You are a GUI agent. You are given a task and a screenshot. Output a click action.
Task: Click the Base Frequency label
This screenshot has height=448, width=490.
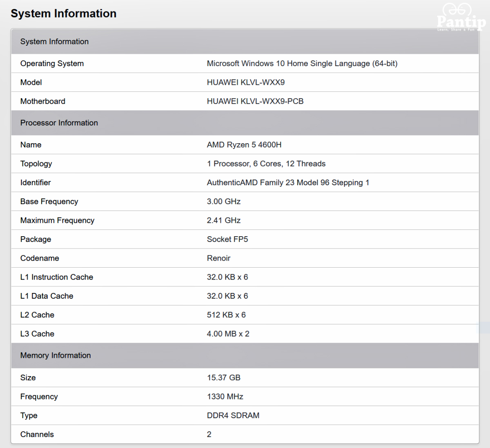coord(49,202)
